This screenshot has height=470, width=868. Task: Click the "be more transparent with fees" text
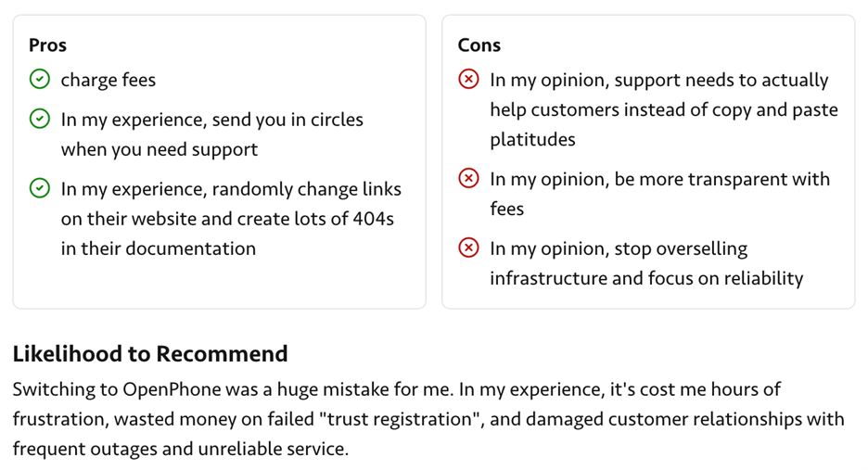(x=659, y=193)
